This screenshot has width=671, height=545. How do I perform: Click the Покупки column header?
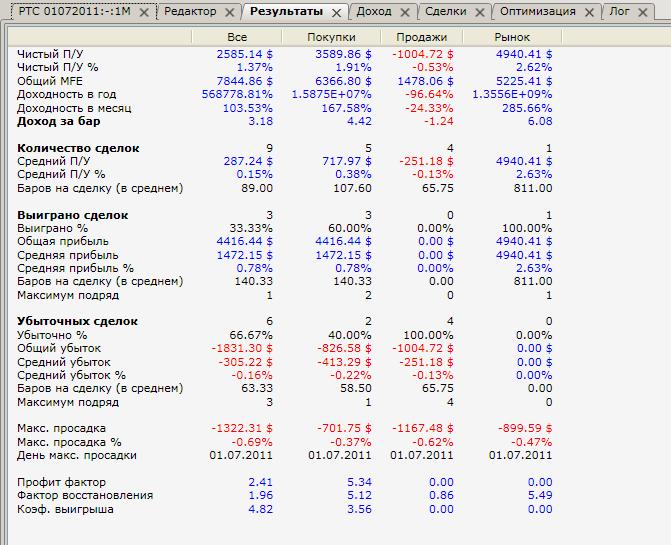[x=331, y=37]
